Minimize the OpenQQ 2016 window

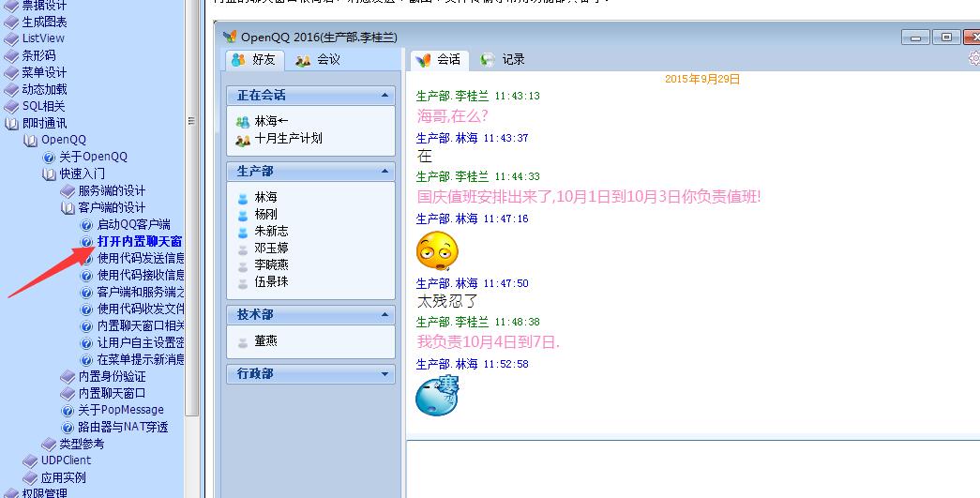(x=915, y=38)
